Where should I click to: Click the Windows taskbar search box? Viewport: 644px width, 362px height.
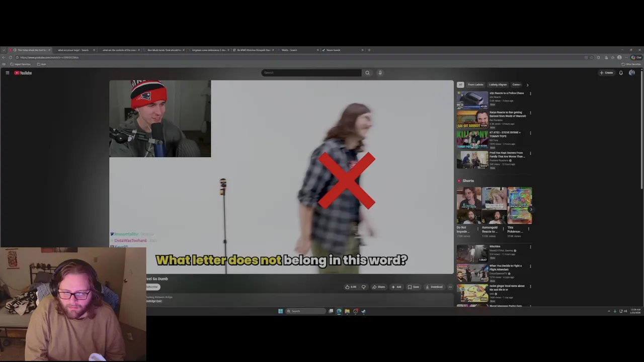[305, 311]
